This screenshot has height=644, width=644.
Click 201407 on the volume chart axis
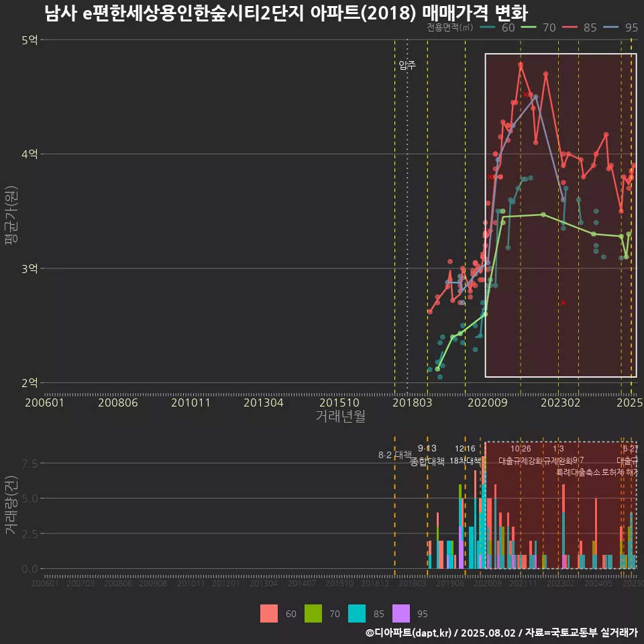tap(301, 583)
